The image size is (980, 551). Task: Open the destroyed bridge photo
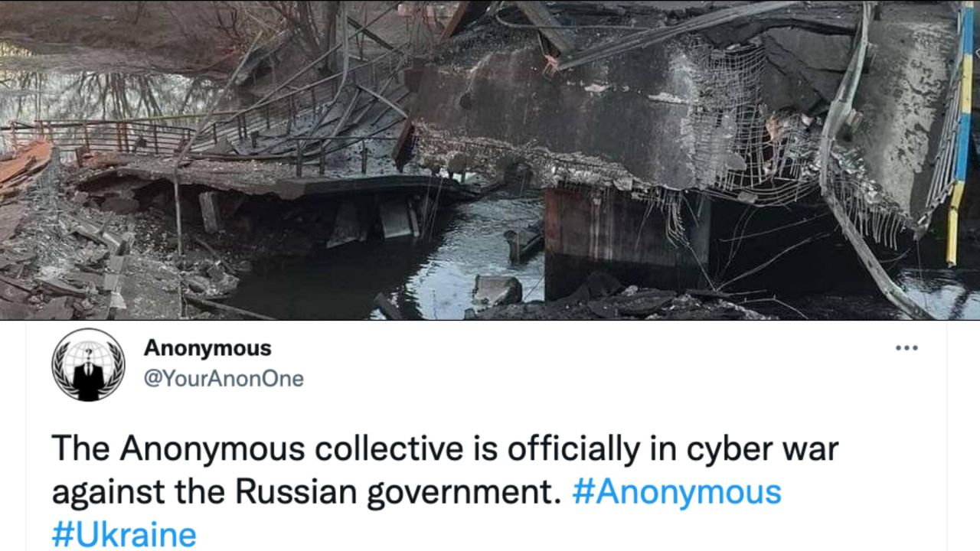490,160
